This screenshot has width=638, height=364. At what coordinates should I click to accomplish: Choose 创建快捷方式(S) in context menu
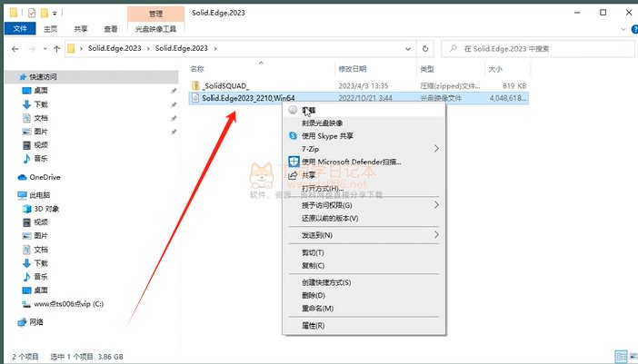coord(364,282)
